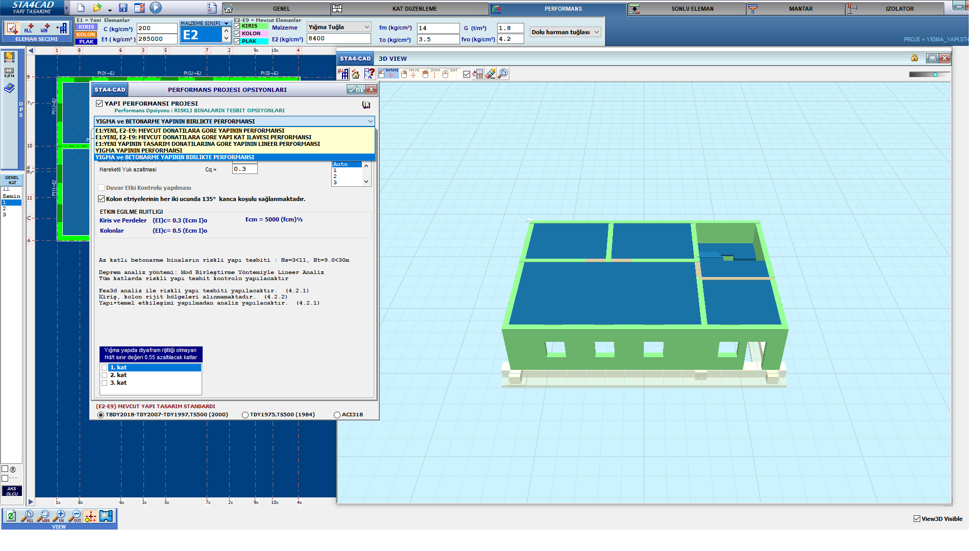
Task: Show ALL floors in 3D View
Action: click(343, 74)
